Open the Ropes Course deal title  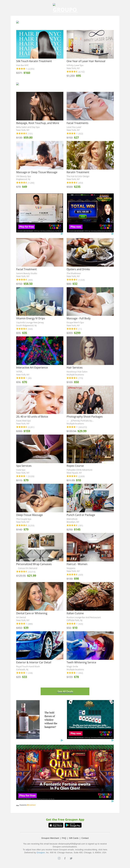coord(75,466)
